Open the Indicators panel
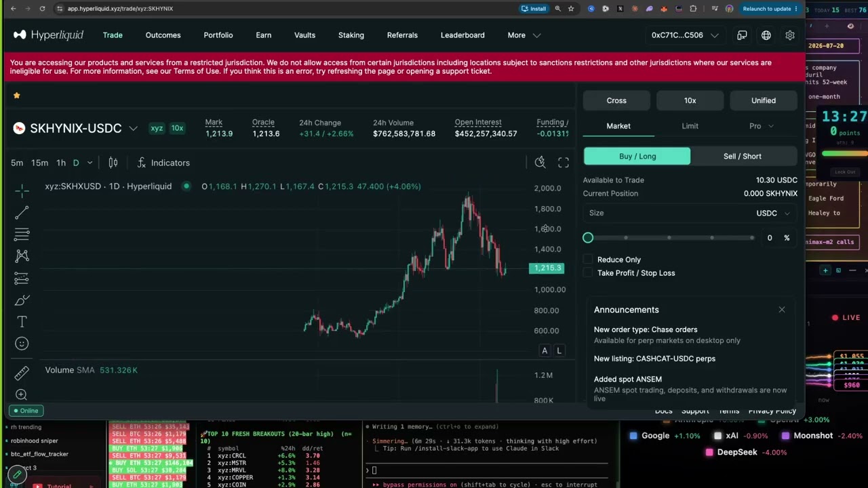Image resolution: width=868 pixels, height=488 pixels. (x=163, y=163)
